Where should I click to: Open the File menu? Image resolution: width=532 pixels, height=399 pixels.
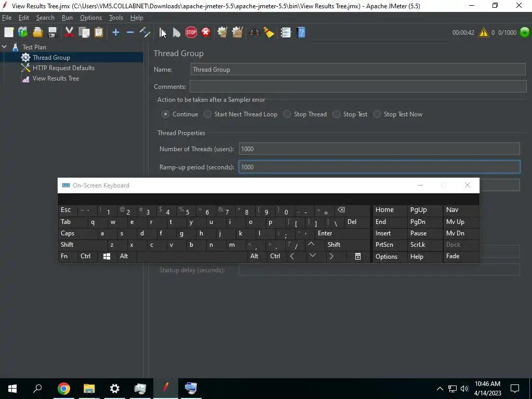coord(7,18)
